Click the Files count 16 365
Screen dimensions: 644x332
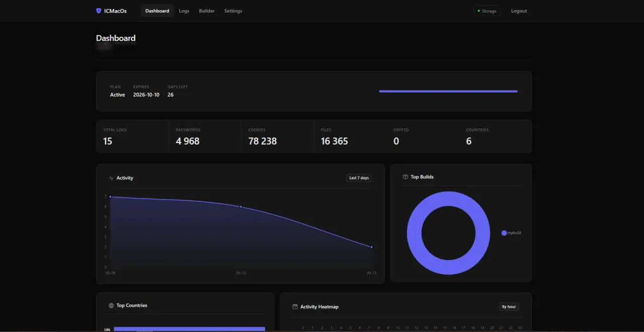(x=335, y=141)
